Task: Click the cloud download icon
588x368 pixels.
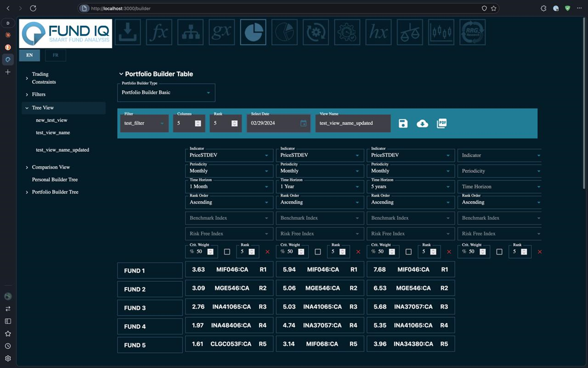Action: pos(422,124)
